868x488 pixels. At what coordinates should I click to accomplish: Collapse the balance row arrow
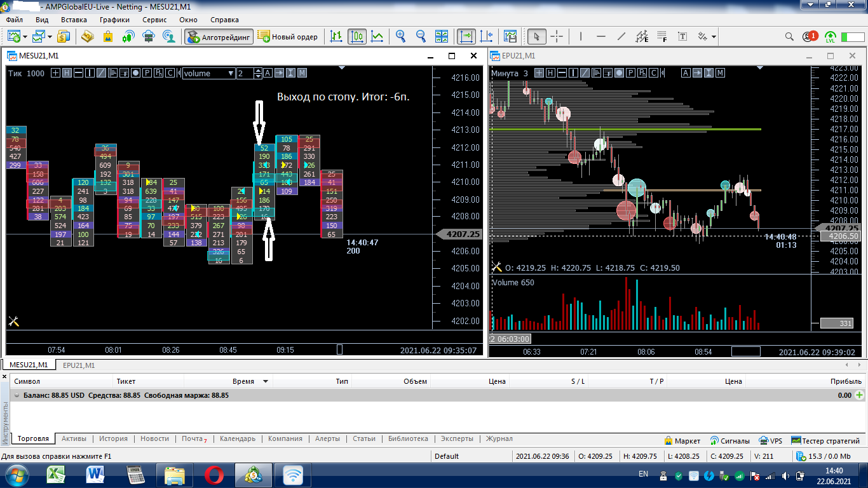pos(17,395)
